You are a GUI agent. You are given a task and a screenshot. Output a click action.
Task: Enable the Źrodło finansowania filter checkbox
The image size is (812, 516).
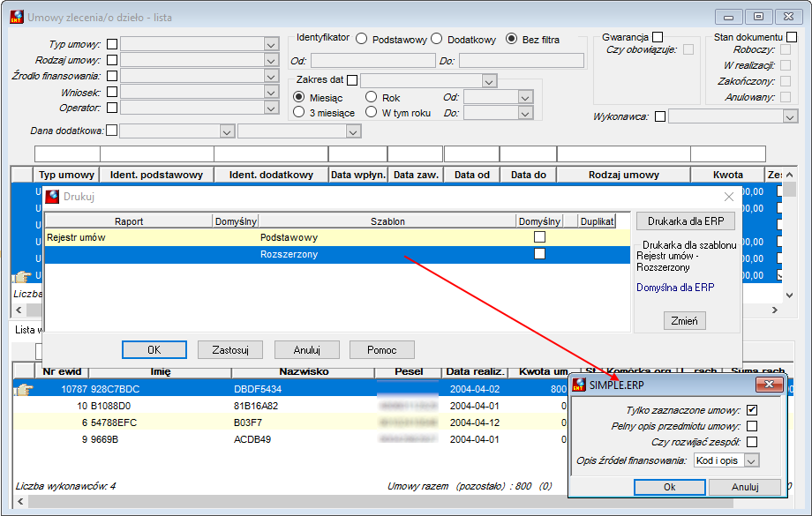pyautogui.click(x=112, y=76)
